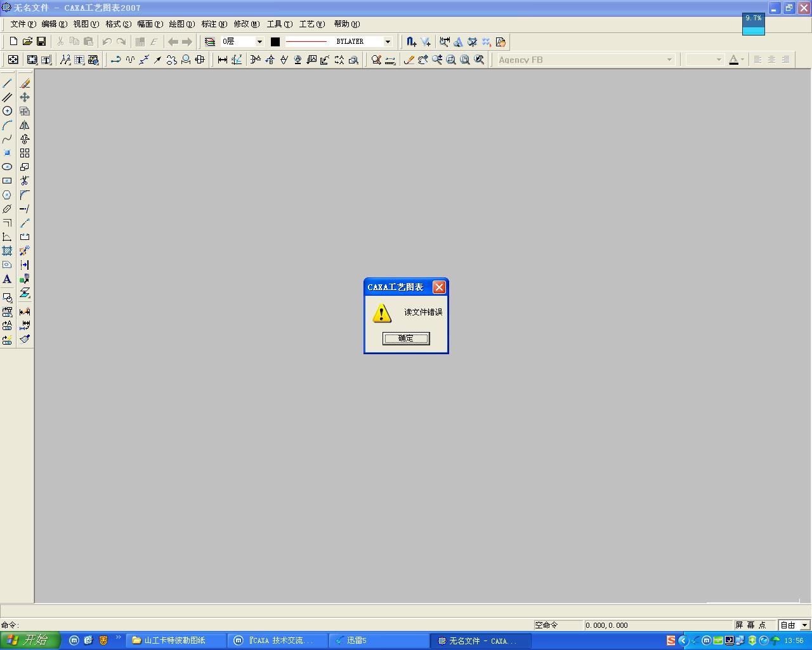Open the 工艺 menu

(x=312, y=24)
